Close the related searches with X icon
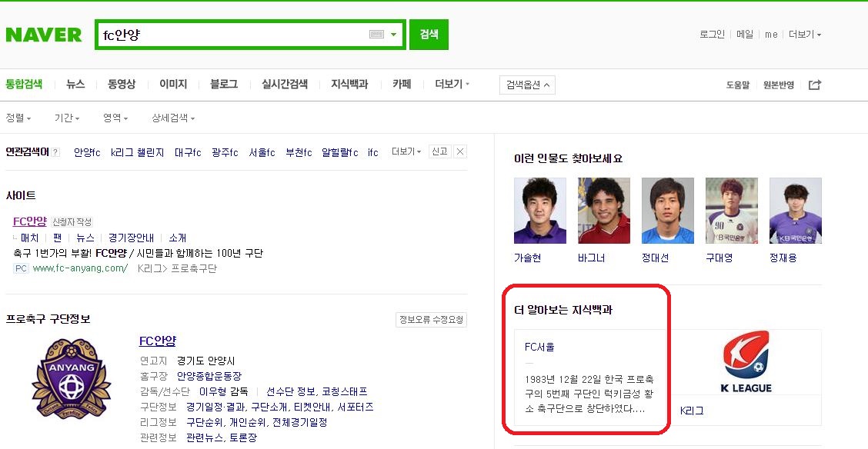This screenshot has height=449, width=868. (x=461, y=151)
